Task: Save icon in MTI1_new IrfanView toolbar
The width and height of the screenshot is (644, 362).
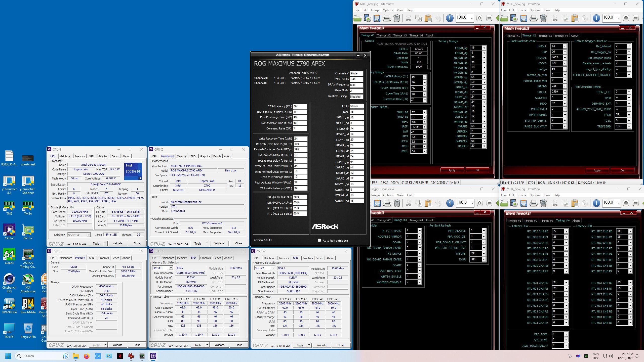Action: click(x=377, y=18)
